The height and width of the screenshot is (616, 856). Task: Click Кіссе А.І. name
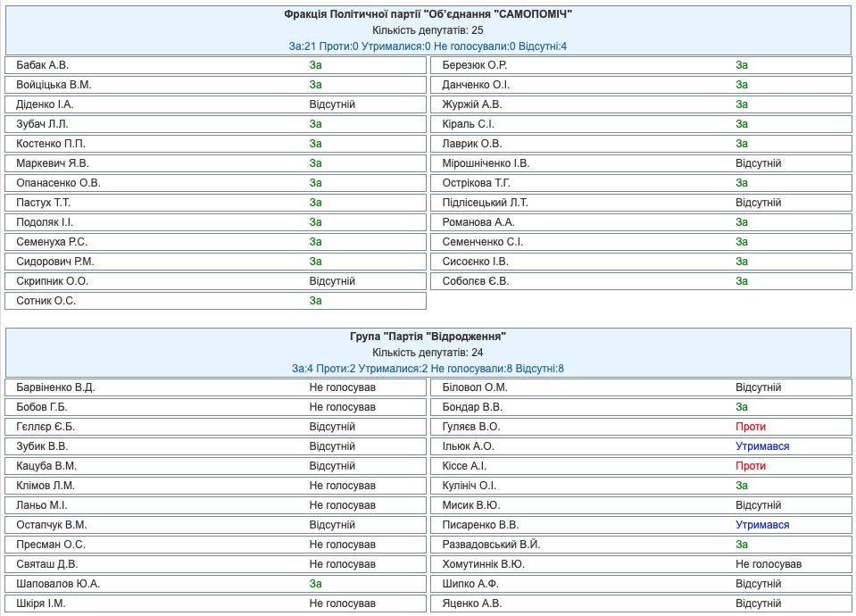[464, 466]
